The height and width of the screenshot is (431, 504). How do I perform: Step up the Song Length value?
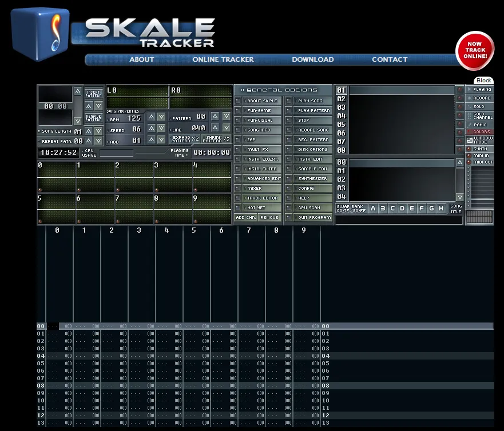(x=89, y=131)
